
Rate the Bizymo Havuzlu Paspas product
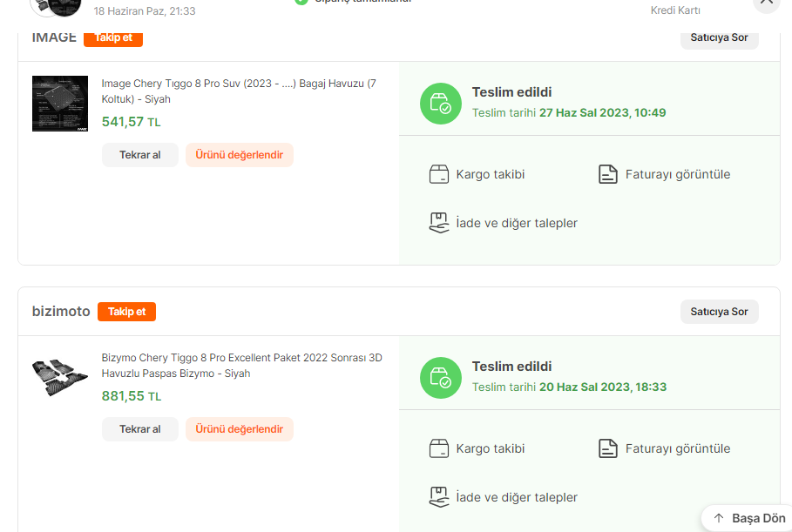point(240,429)
